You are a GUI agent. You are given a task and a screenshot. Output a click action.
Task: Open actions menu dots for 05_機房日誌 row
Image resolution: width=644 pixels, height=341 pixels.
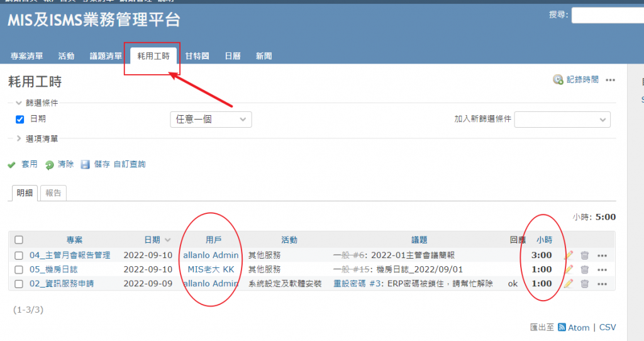coord(602,270)
